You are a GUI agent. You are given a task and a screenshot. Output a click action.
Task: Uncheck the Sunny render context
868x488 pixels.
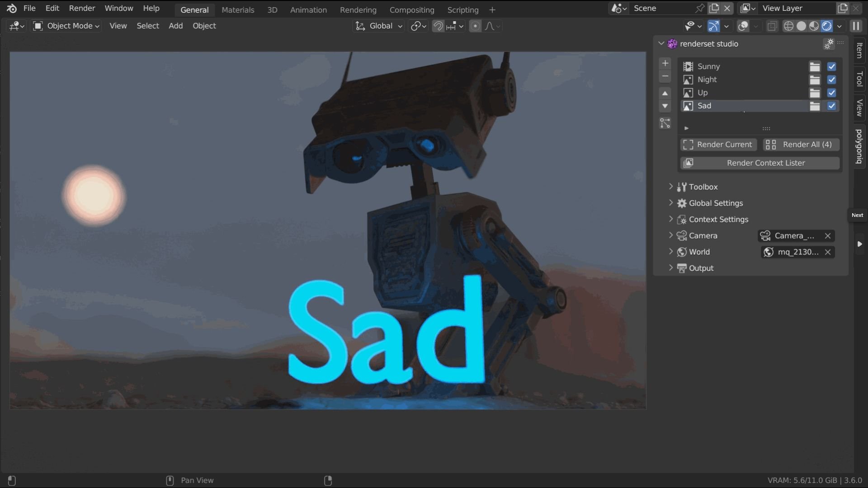click(x=831, y=66)
